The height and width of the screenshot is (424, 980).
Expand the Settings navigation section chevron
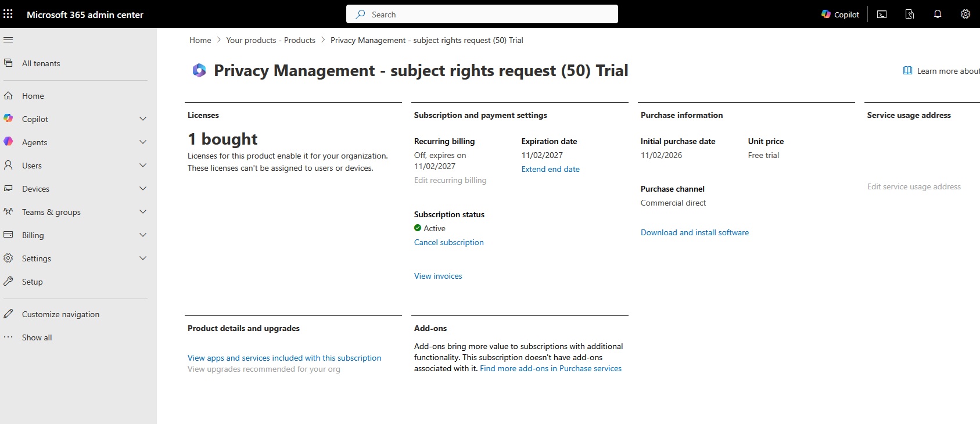[x=143, y=258]
